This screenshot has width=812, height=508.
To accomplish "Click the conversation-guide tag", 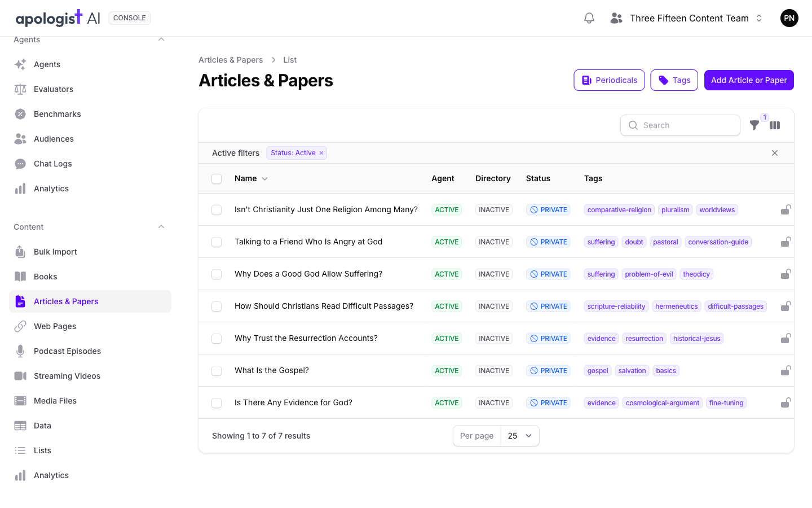I will click(718, 242).
